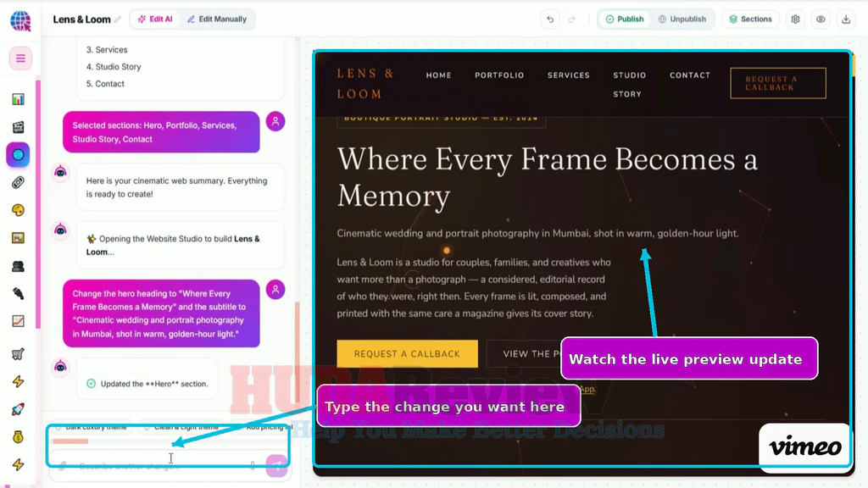Viewport: 868px width, 488px height.
Task: Open the bar chart dashboard icon
Action: [x=19, y=99]
